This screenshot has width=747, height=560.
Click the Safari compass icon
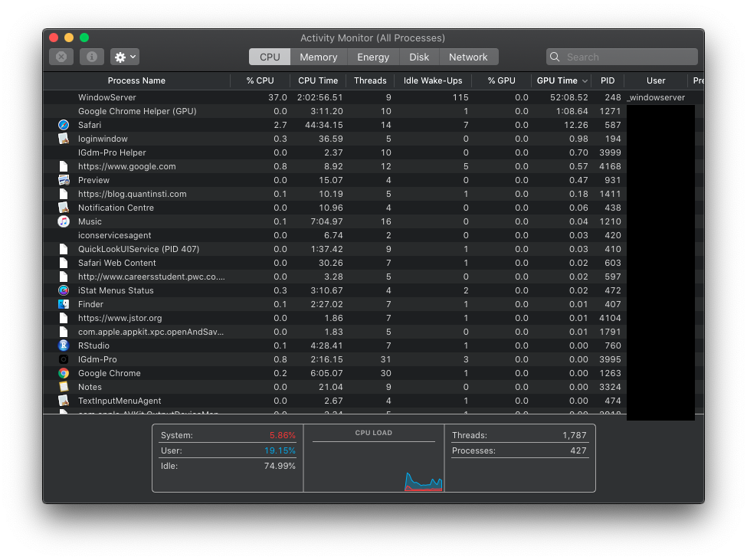(64, 125)
